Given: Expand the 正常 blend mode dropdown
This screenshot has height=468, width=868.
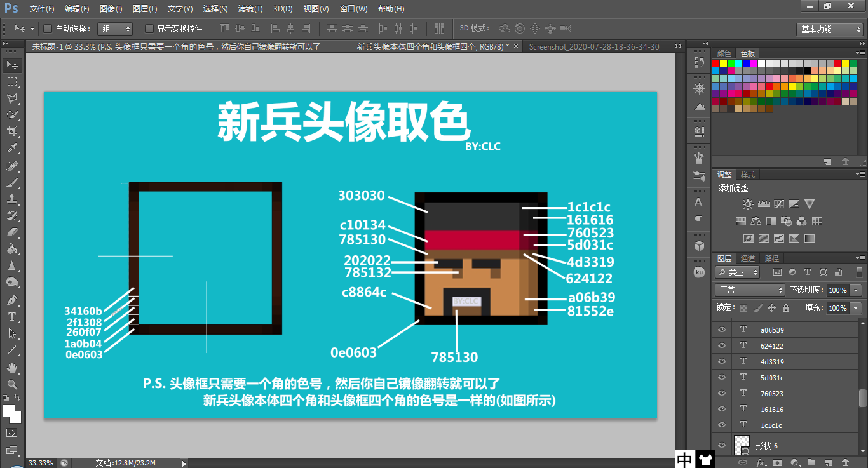Looking at the screenshot, I should click(x=750, y=290).
